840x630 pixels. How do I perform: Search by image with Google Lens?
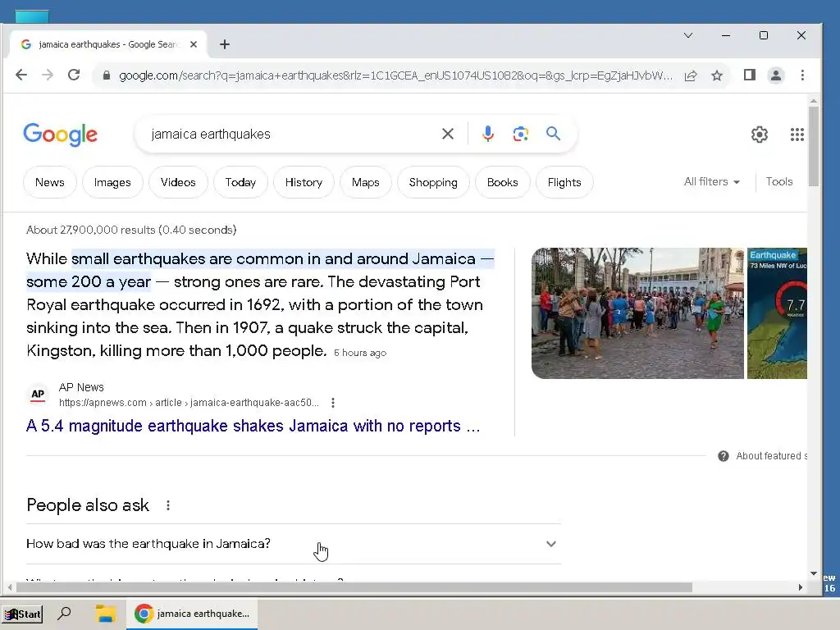click(x=521, y=134)
